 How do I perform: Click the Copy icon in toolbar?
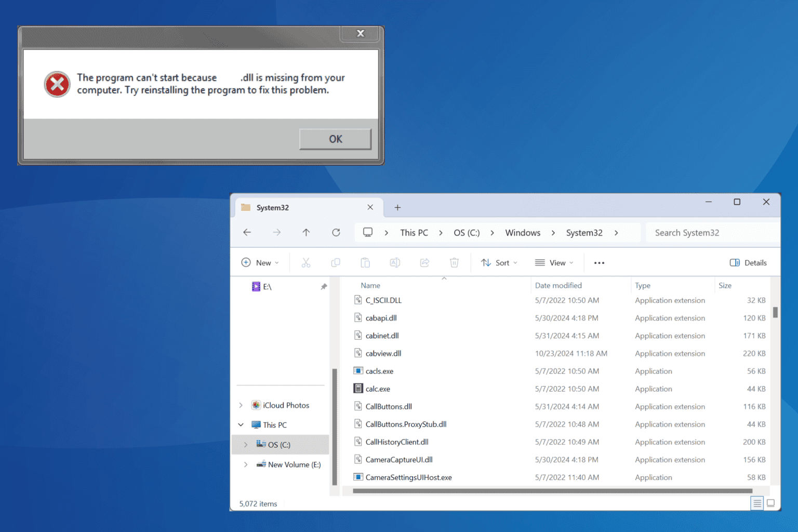[x=336, y=263]
